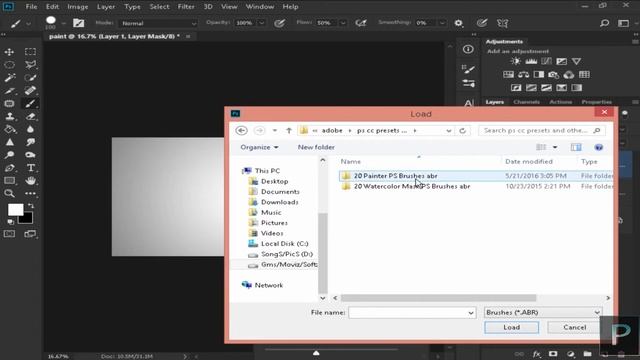Add a Curves adjustment
Screen dimensions: 640x360
pyautogui.click(x=546, y=61)
